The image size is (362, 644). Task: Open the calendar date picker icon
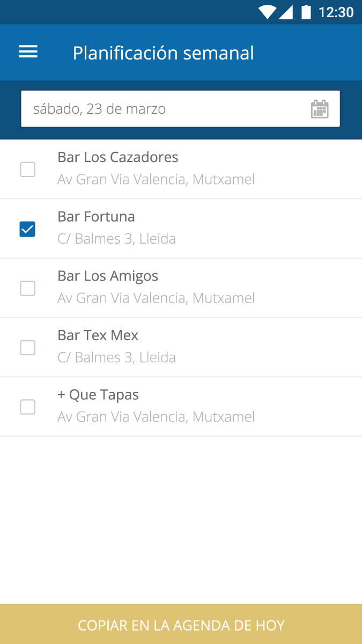tap(320, 109)
